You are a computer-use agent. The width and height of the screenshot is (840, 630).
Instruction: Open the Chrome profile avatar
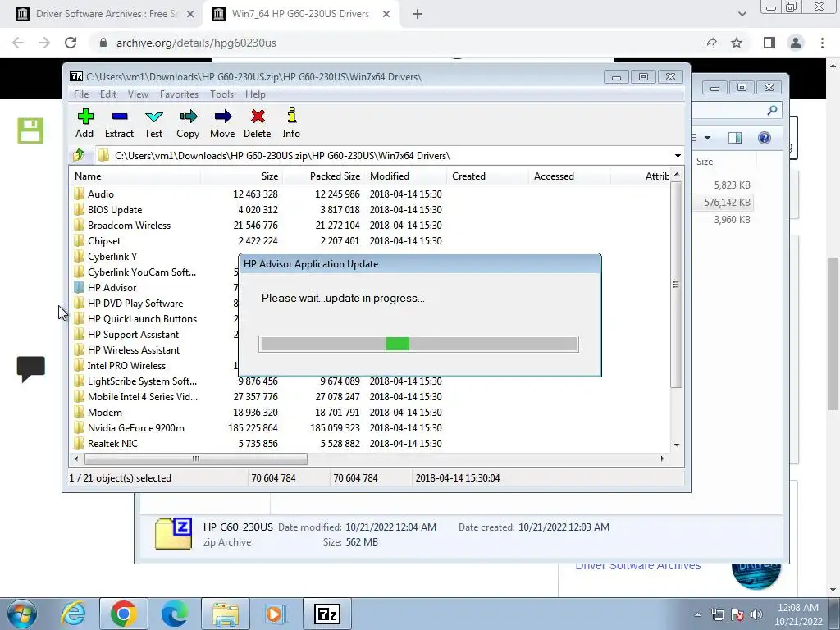pos(796,43)
